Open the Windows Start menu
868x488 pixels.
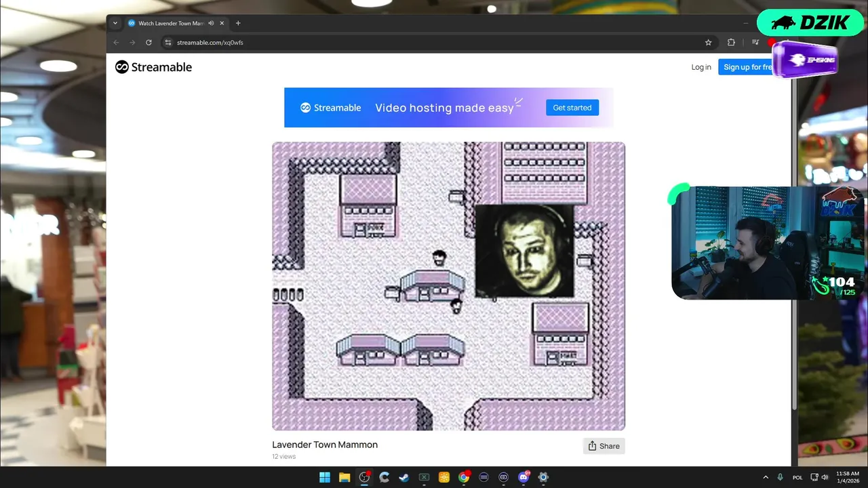coord(325,477)
